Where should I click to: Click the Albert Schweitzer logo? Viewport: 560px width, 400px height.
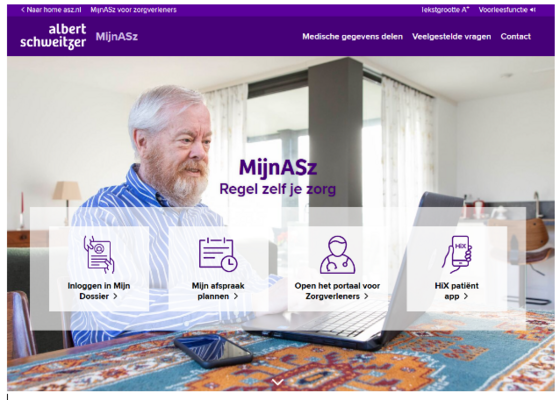(x=53, y=36)
